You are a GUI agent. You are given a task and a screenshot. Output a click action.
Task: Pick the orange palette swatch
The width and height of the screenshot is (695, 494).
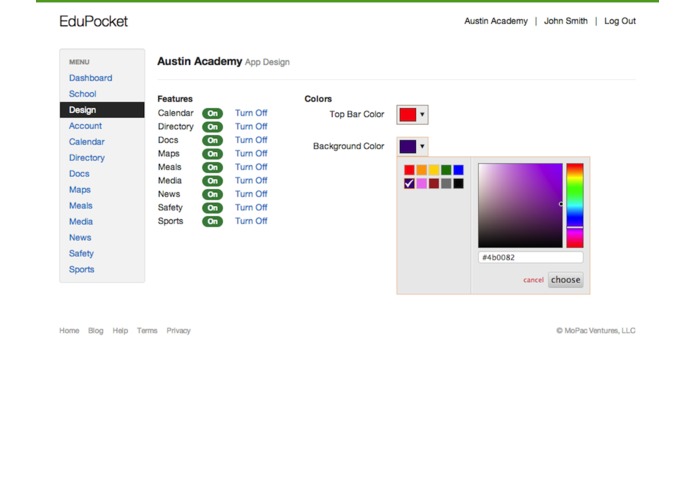422,170
